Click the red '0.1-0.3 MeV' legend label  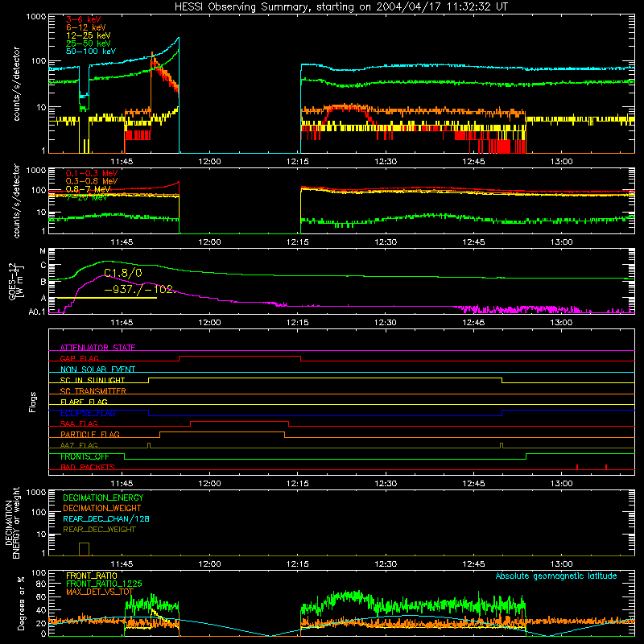[x=92, y=173]
